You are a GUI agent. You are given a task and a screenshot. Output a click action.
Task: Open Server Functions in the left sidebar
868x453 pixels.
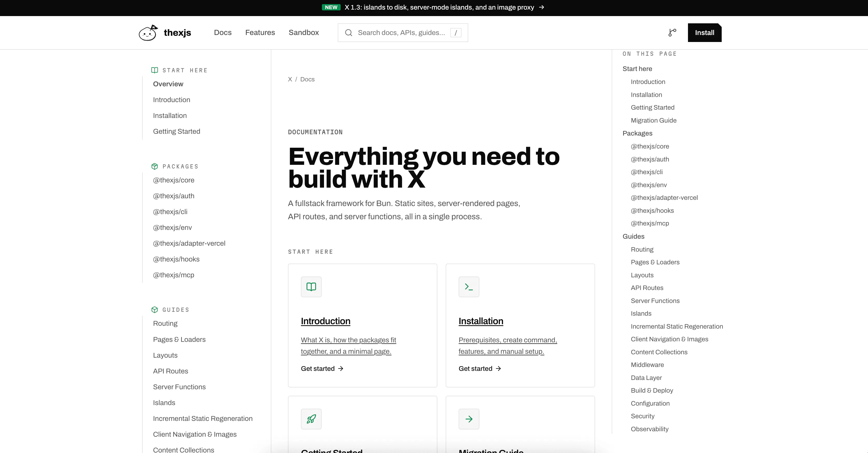tap(179, 387)
